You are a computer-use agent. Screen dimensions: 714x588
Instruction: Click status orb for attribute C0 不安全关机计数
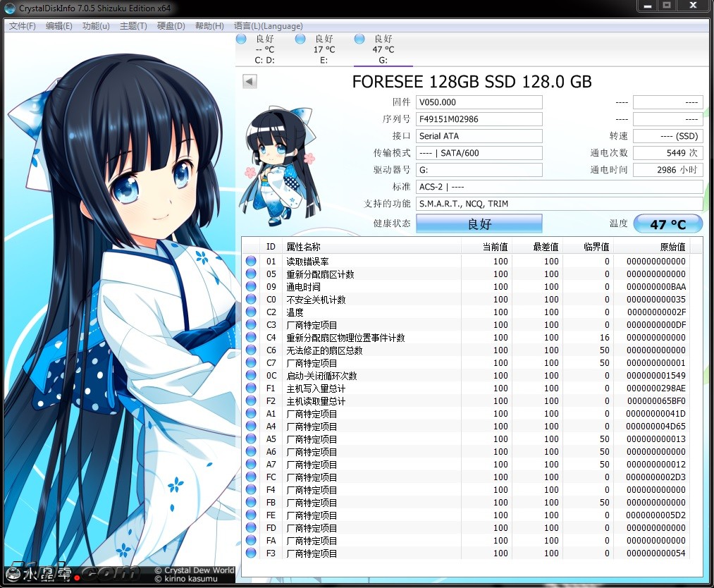tap(251, 299)
